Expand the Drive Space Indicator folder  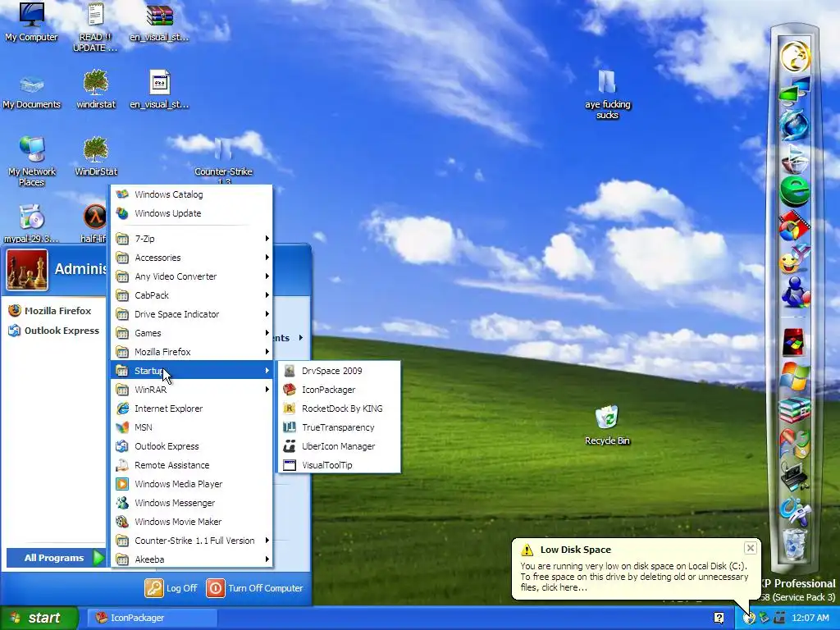point(192,314)
